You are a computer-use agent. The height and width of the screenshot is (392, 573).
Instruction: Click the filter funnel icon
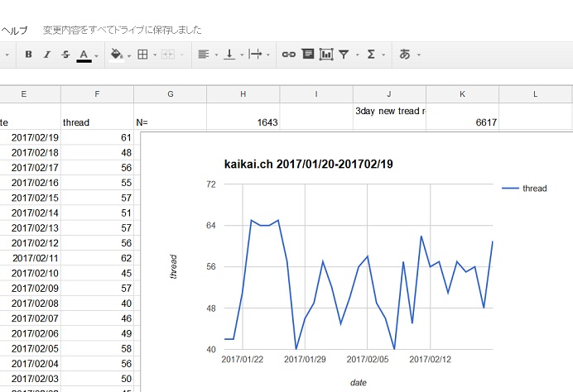[x=344, y=55]
